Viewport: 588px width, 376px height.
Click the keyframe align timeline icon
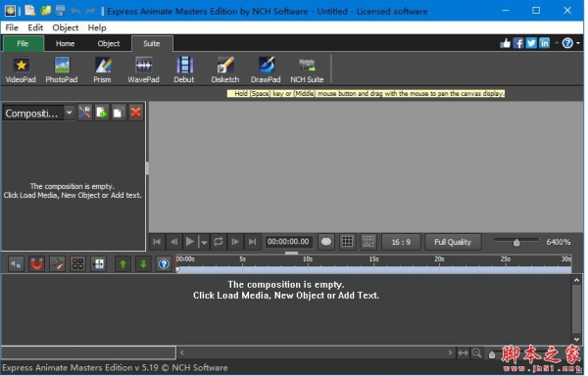[x=99, y=264]
